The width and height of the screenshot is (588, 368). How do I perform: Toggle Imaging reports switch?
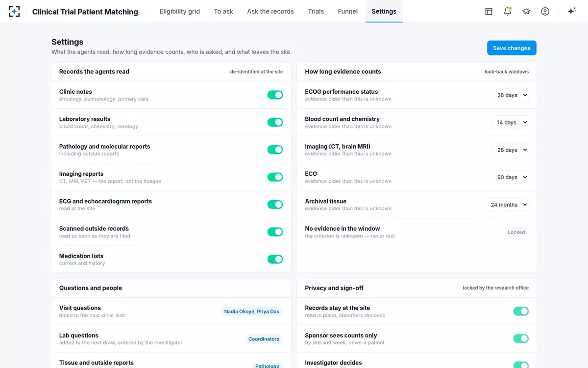(x=275, y=177)
